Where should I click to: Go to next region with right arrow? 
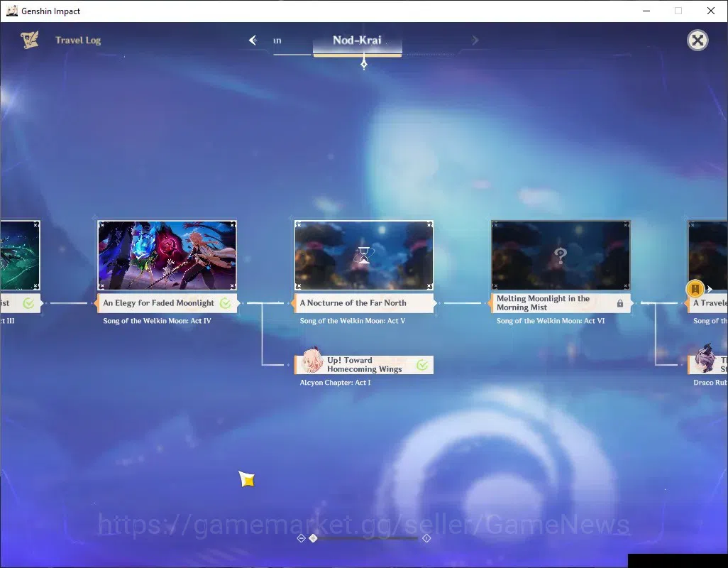[475, 40]
